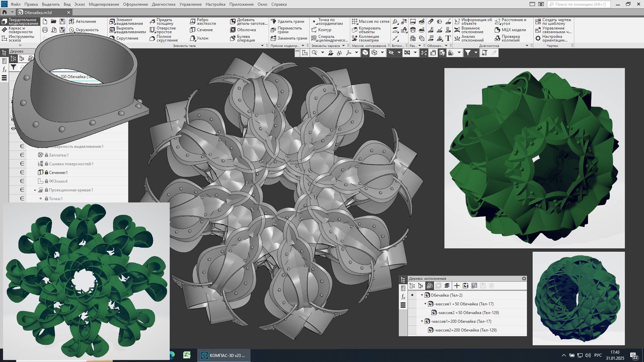
Task: Toggle the wireframe cube display mode
Action: (x=374, y=53)
